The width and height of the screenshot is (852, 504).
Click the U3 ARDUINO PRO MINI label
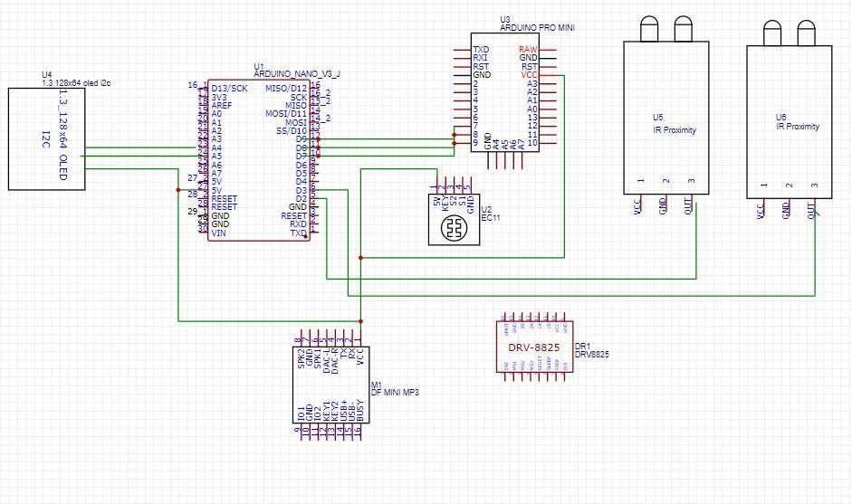(x=537, y=24)
